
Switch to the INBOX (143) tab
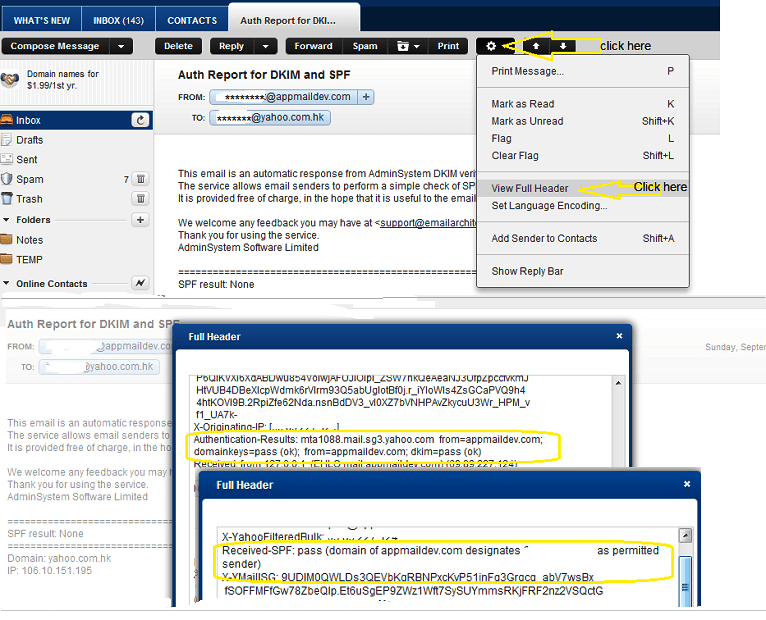pyautogui.click(x=118, y=21)
